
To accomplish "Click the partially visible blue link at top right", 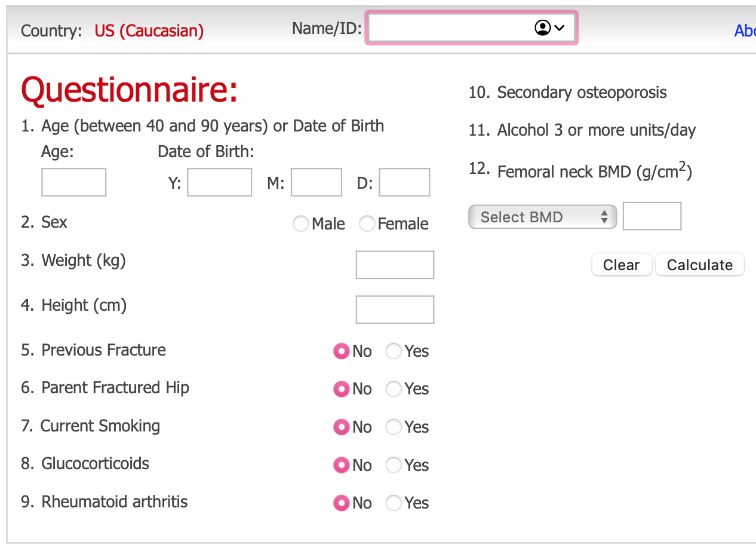I will [x=745, y=31].
